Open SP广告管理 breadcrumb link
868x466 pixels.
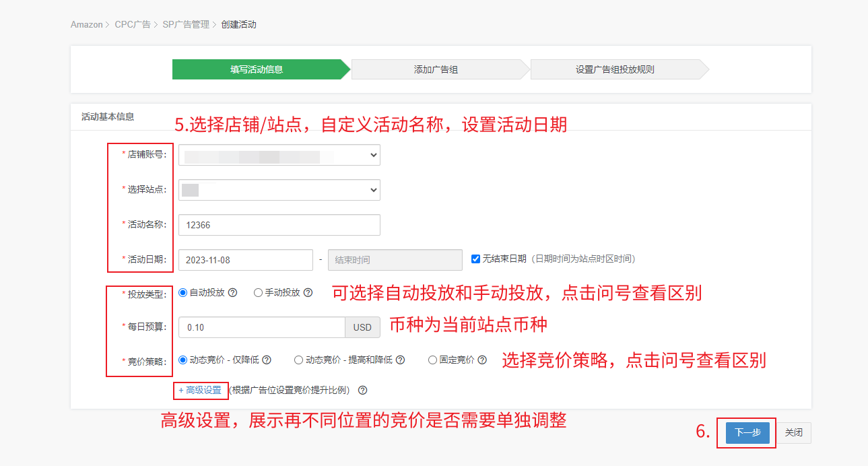point(186,25)
